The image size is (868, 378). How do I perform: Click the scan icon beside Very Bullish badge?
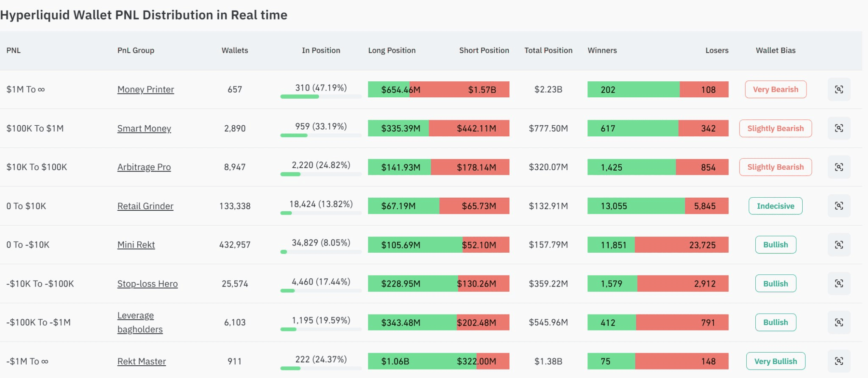click(839, 361)
